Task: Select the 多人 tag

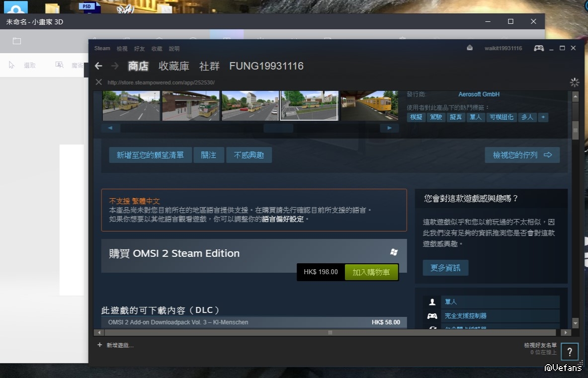Action: tap(527, 117)
